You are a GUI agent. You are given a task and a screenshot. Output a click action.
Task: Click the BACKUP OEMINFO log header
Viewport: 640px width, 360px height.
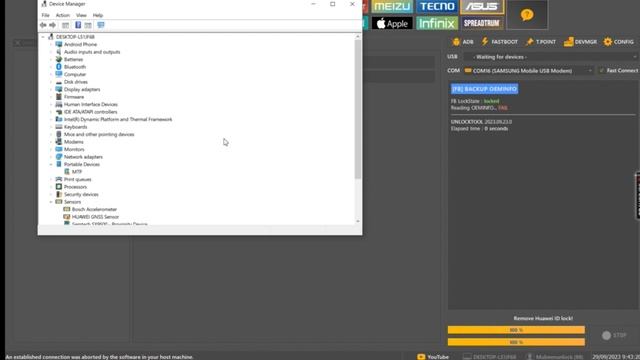[484, 89]
